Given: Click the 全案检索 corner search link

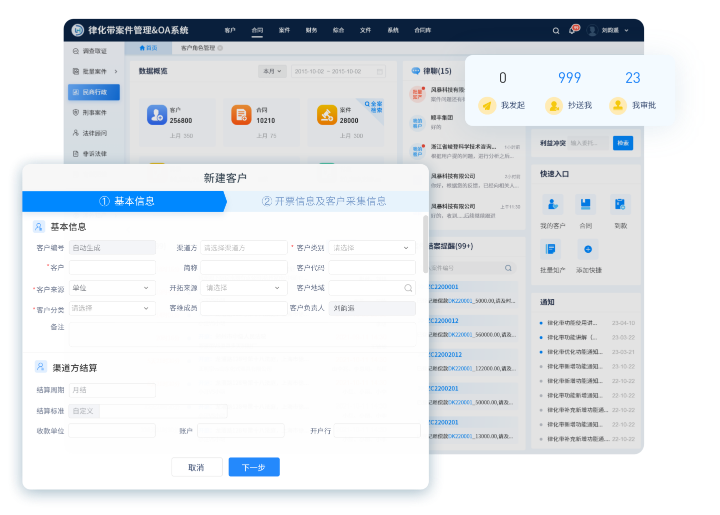Looking at the screenshot, I should (x=374, y=107).
